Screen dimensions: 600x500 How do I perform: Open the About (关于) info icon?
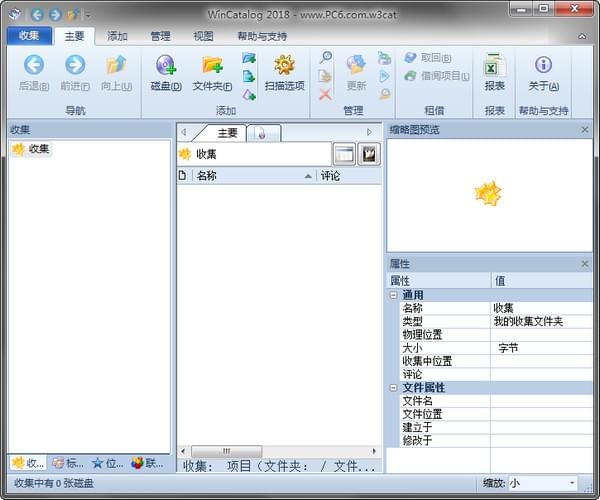543,67
